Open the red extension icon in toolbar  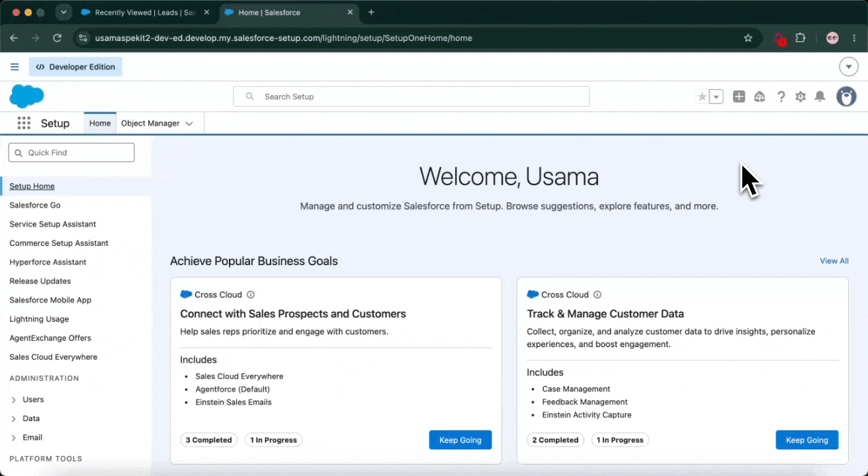click(x=779, y=38)
